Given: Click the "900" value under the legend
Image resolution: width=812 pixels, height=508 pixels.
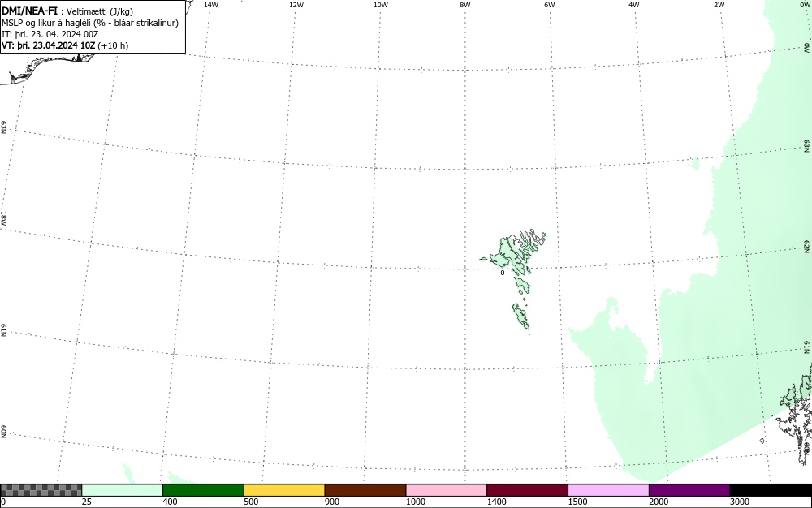Looking at the screenshot, I should coord(332,502).
